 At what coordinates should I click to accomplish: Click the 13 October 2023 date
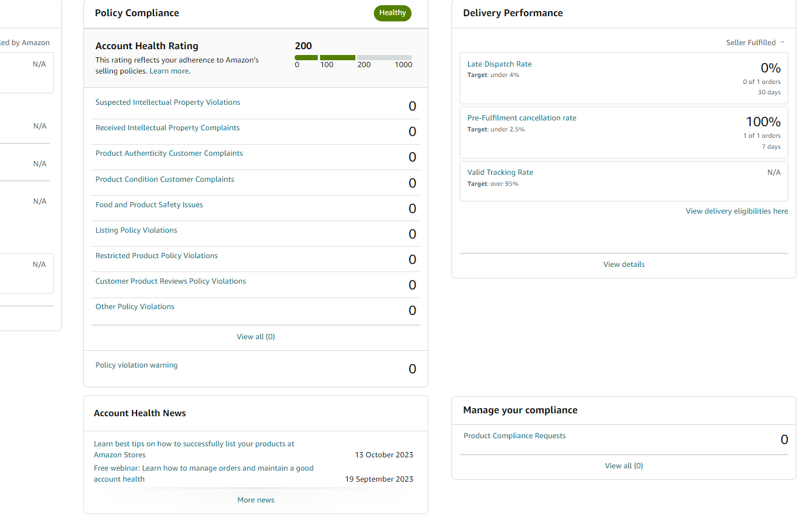point(384,455)
